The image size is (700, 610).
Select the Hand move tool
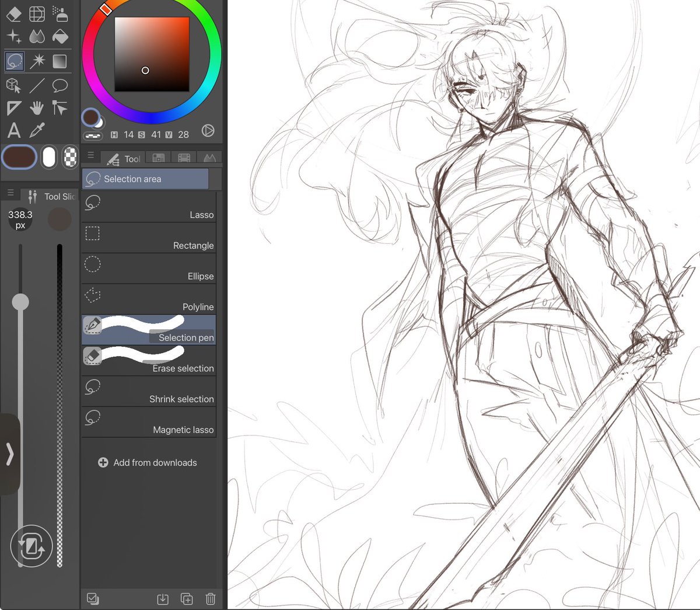[x=37, y=108]
